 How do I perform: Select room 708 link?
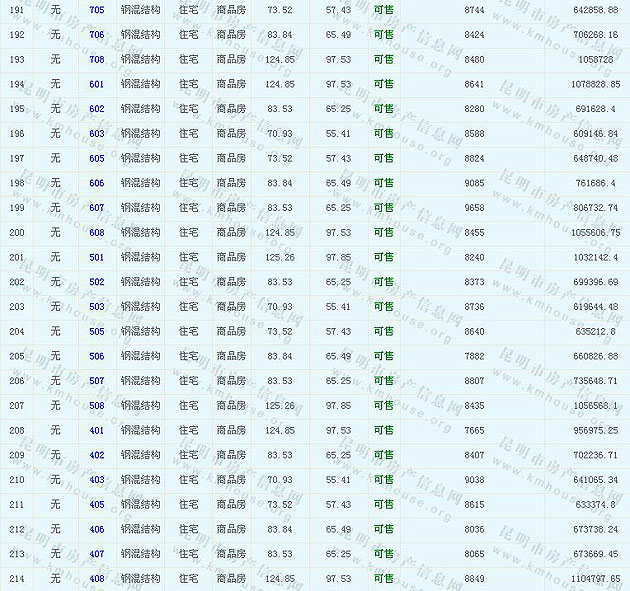(x=96, y=59)
